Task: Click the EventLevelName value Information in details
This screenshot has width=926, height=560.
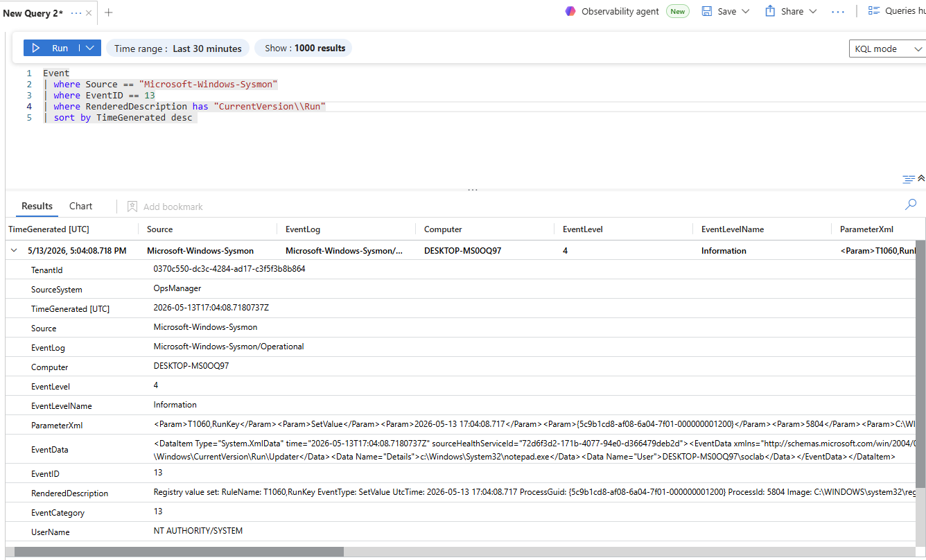Action: [175, 405]
